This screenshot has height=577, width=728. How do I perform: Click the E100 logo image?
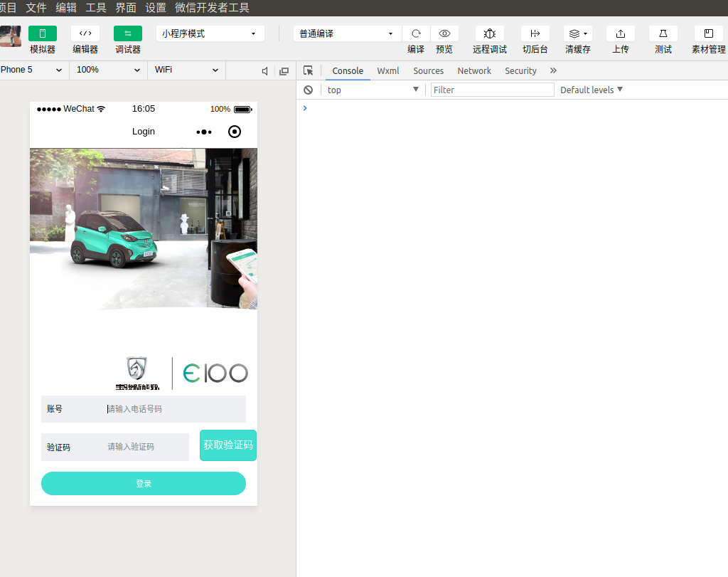pos(215,373)
